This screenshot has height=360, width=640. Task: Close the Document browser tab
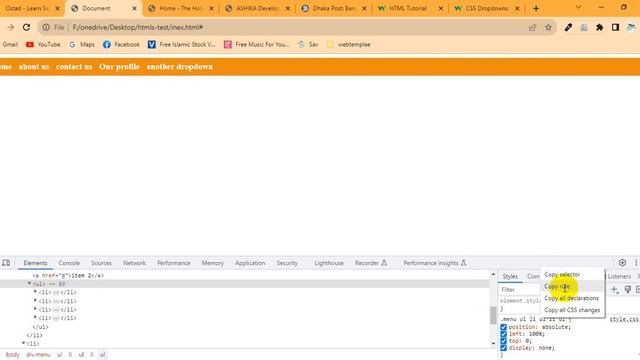coord(134,8)
